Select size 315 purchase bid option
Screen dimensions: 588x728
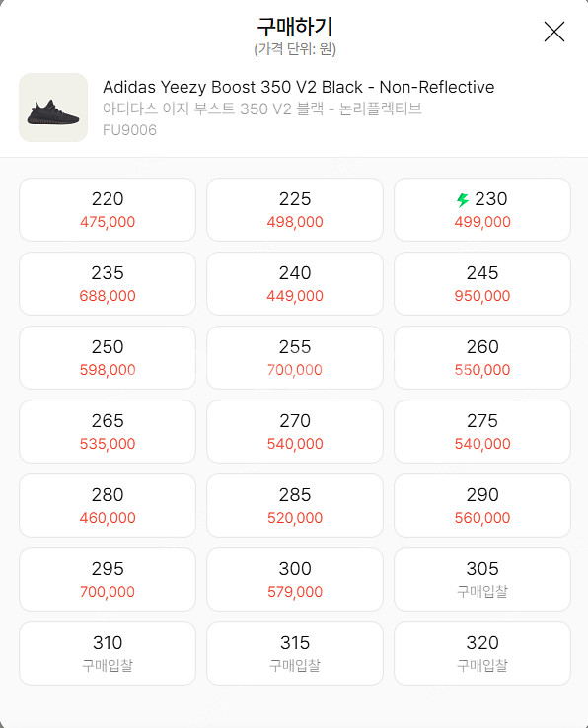(x=295, y=653)
